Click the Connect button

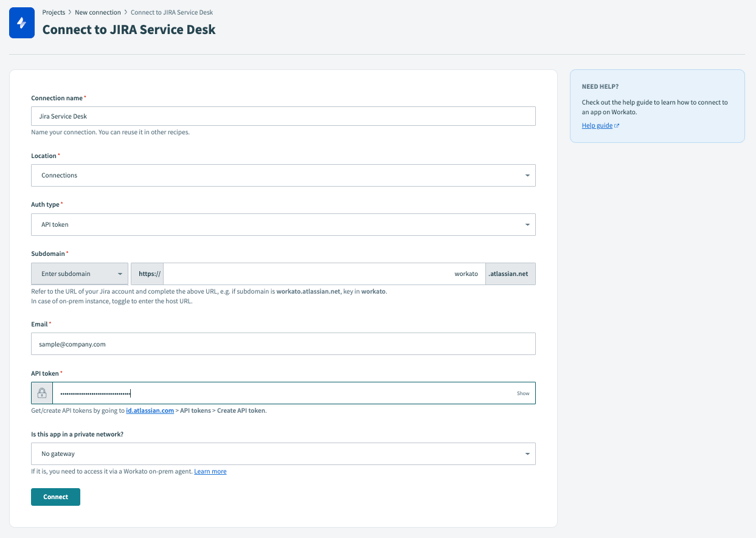click(55, 497)
